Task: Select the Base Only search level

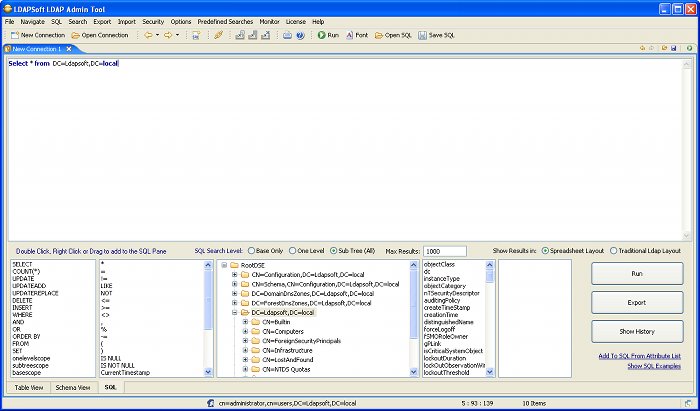Action: coord(251,250)
